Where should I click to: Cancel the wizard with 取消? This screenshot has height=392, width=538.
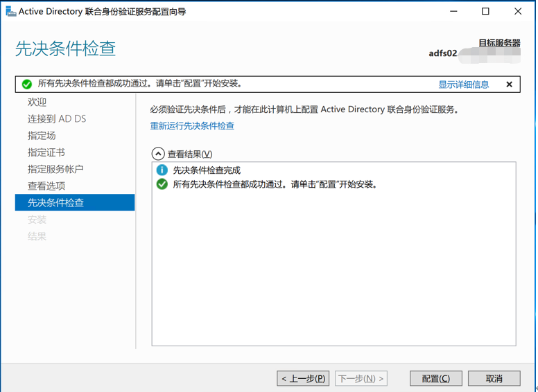click(494, 378)
